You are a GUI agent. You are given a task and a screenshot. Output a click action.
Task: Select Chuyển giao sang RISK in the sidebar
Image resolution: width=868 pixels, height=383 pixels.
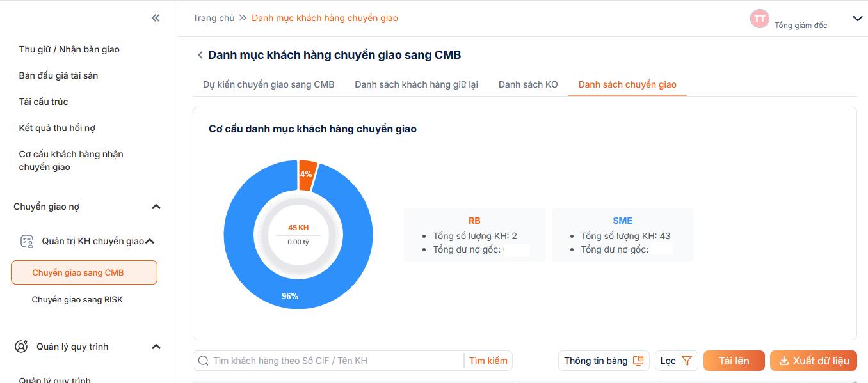click(x=79, y=299)
